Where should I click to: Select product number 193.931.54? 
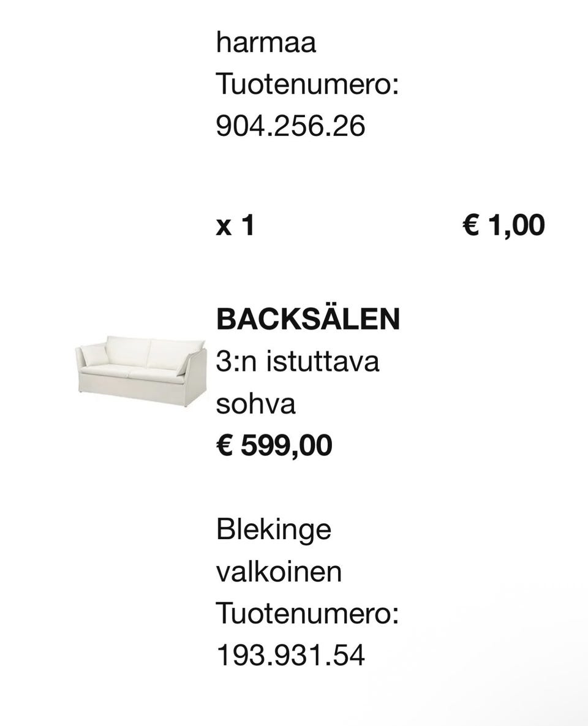(290, 655)
